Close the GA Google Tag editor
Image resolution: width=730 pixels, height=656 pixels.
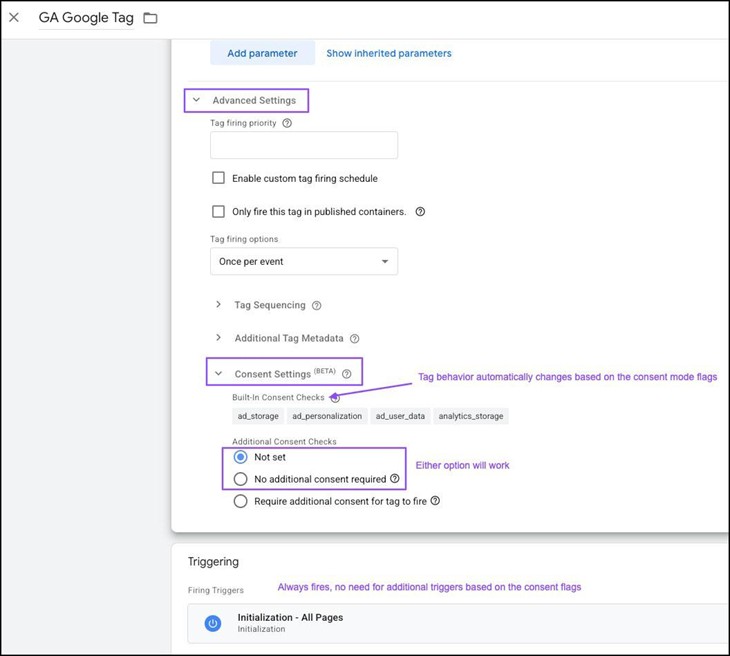coord(14,18)
